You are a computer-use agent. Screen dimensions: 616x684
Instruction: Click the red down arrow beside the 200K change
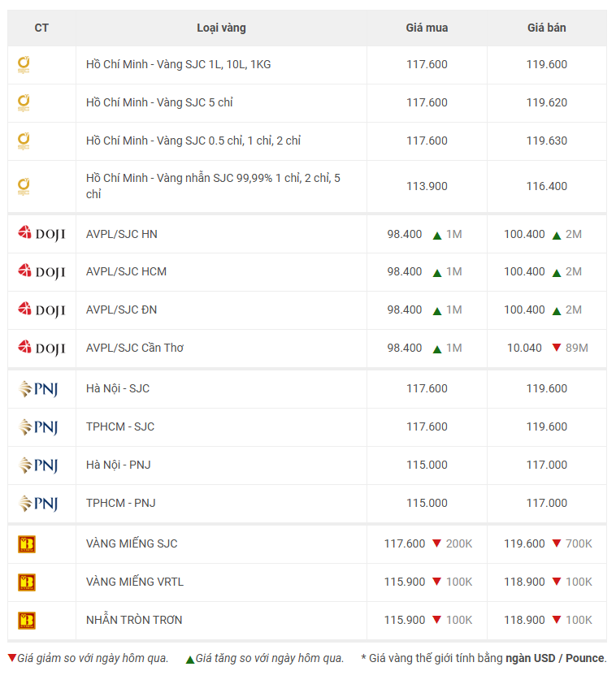coord(436,543)
